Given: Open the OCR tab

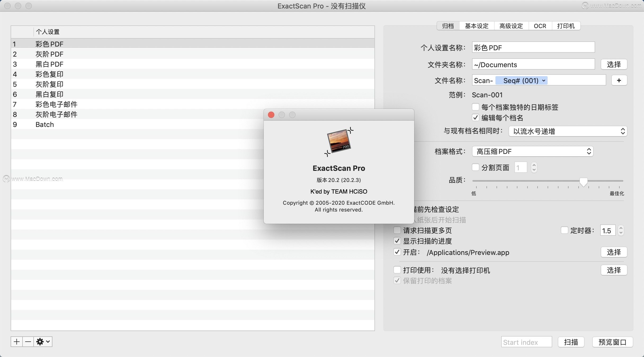Looking at the screenshot, I should pos(540,26).
